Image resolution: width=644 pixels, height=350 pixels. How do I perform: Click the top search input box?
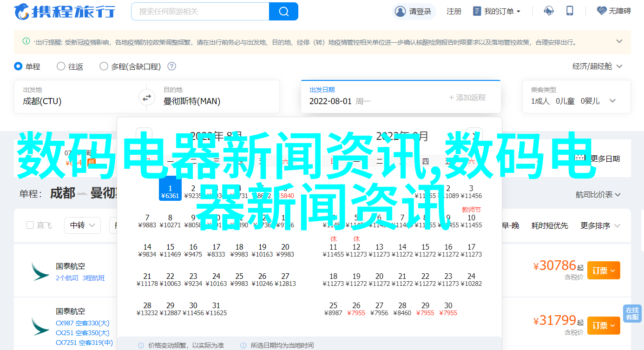(200, 11)
